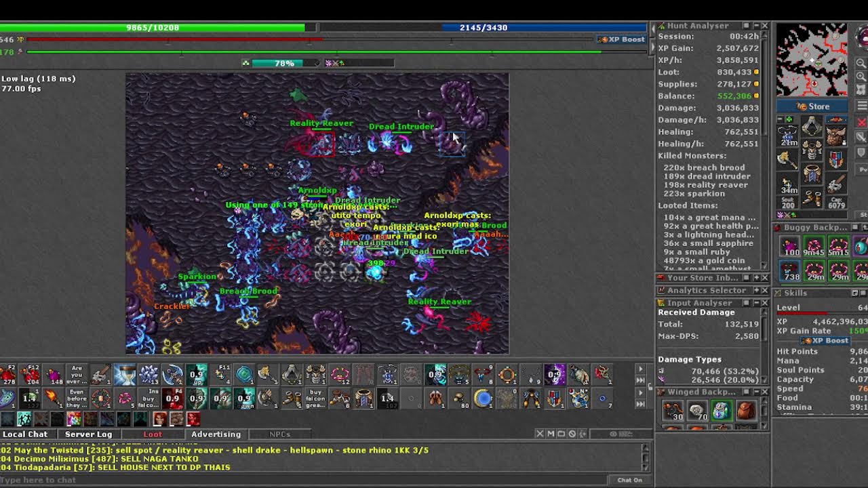Click the item with count 278 in action bar
This screenshot has height=488, width=868.
coord(8,375)
